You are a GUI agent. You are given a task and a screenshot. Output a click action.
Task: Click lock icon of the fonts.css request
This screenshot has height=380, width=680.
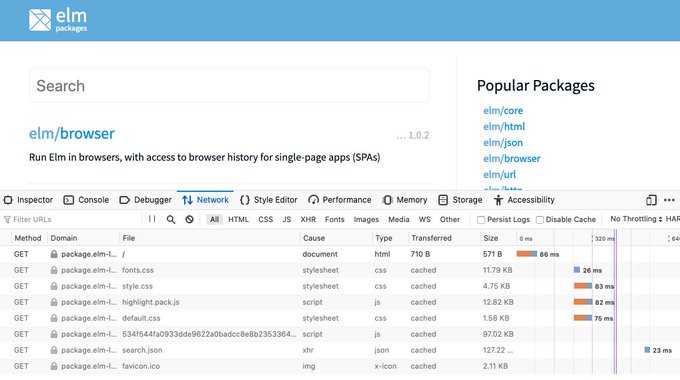54,270
